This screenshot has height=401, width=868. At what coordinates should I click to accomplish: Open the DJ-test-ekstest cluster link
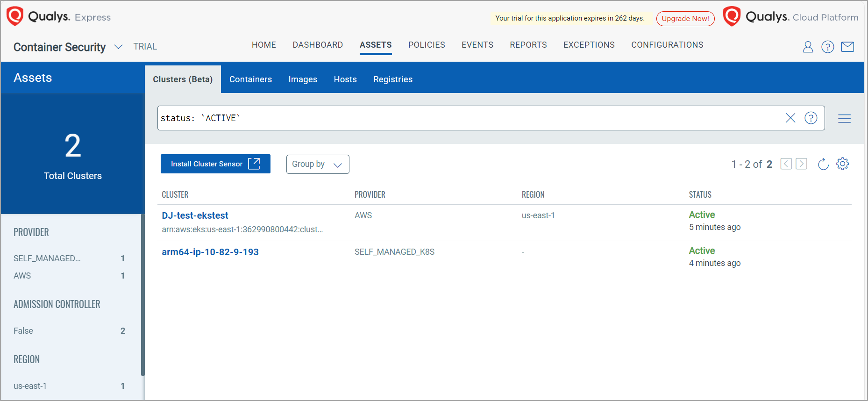click(195, 215)
